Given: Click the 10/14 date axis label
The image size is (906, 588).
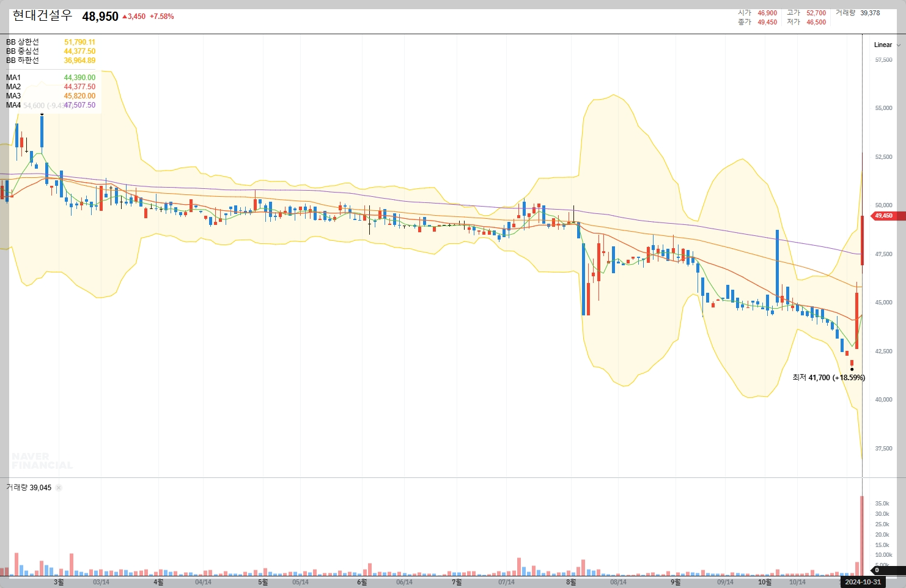Looking at the screenshot, I should 797,582.
